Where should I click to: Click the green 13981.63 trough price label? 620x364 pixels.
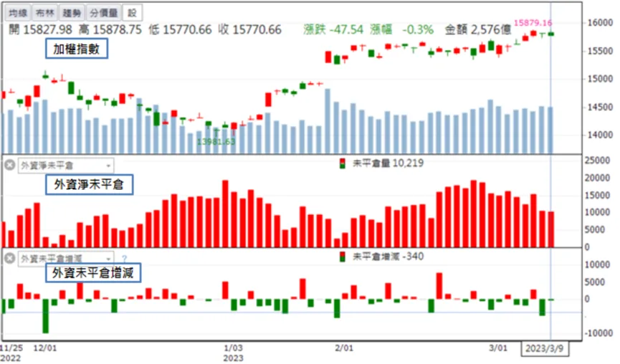coord(216,141)
